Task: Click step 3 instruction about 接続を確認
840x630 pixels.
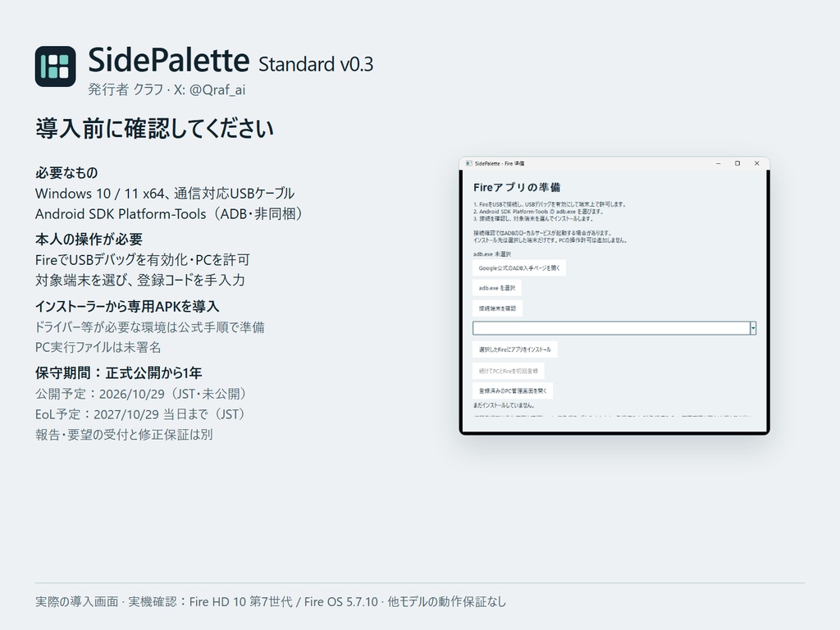Action: (533, 218)
